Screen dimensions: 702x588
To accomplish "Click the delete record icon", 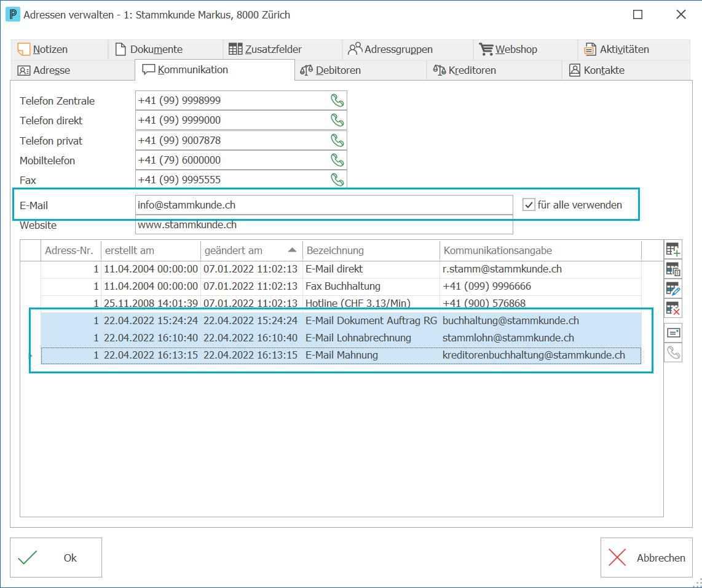I will [x=673, y=308].
